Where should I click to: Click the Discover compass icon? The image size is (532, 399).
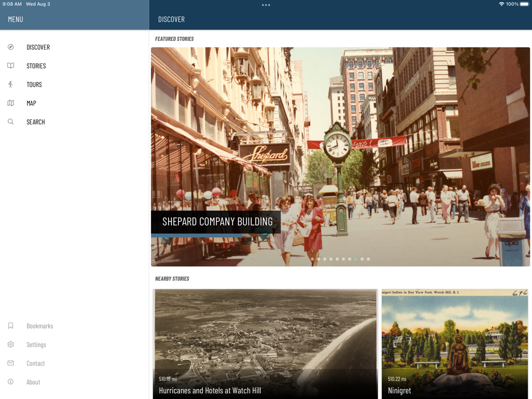pyautogui.click(x=11, y=47)
